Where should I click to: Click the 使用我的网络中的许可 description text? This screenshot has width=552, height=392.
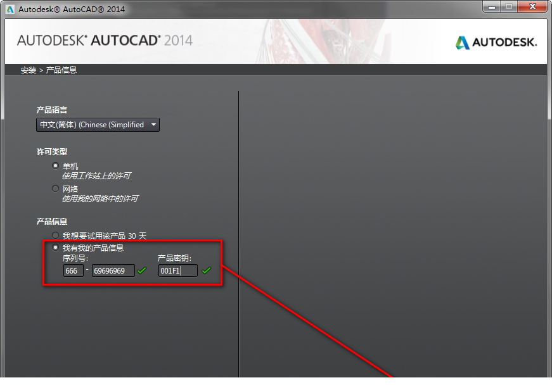(100, 199)
